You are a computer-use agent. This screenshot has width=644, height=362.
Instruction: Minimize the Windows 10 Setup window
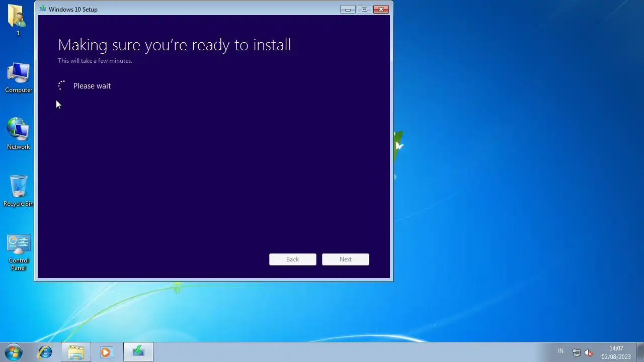348,9
